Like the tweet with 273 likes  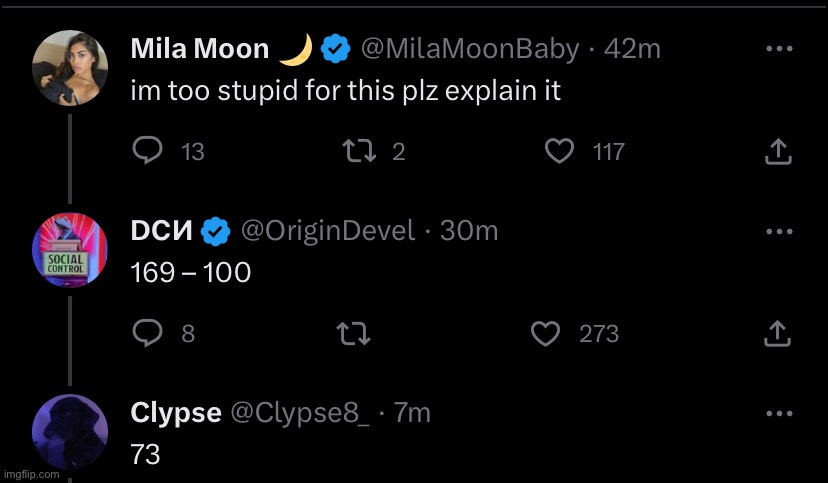point(545,334)
